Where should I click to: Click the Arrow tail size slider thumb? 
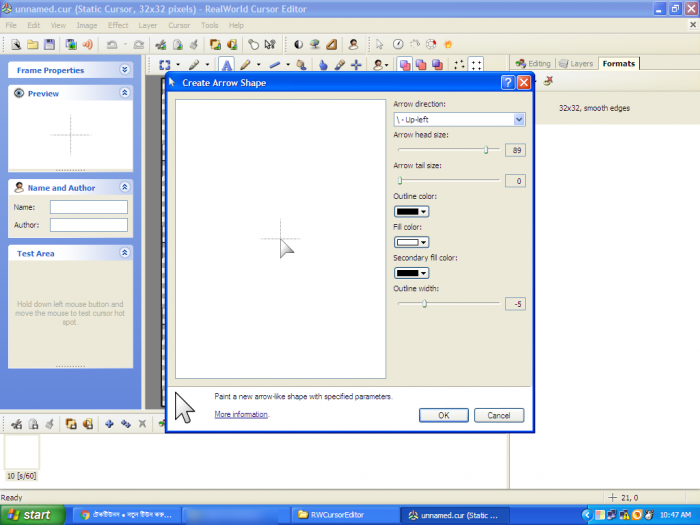pyautogui.click(x=400, y=180)
